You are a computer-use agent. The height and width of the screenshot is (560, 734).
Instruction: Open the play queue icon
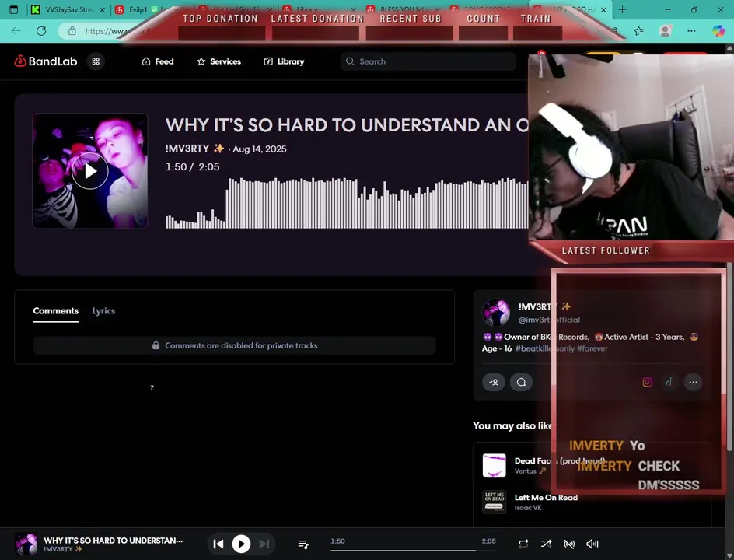(303, 544)
